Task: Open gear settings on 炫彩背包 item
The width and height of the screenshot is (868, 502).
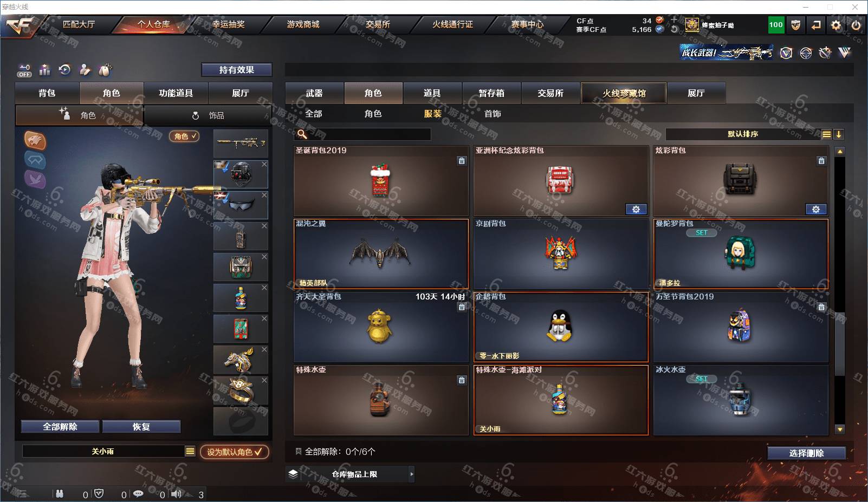Action: tap(816, 209)
